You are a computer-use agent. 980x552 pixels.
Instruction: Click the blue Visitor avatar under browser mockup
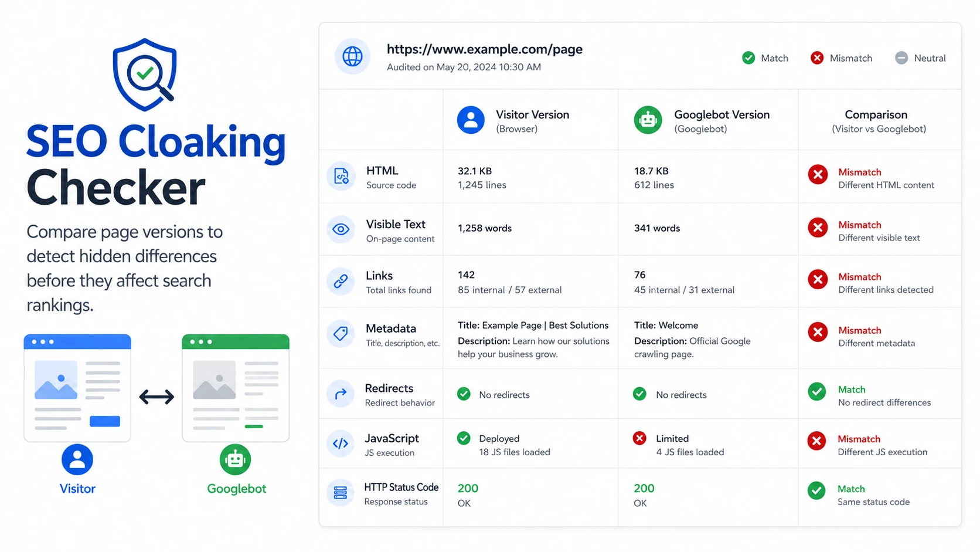click(77, 459)
